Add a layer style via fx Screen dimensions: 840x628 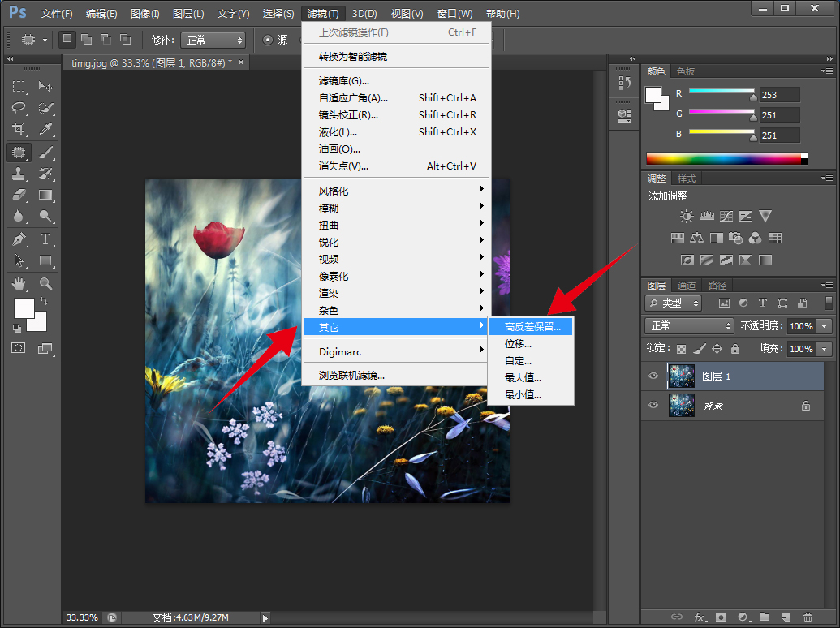point(700,617)
